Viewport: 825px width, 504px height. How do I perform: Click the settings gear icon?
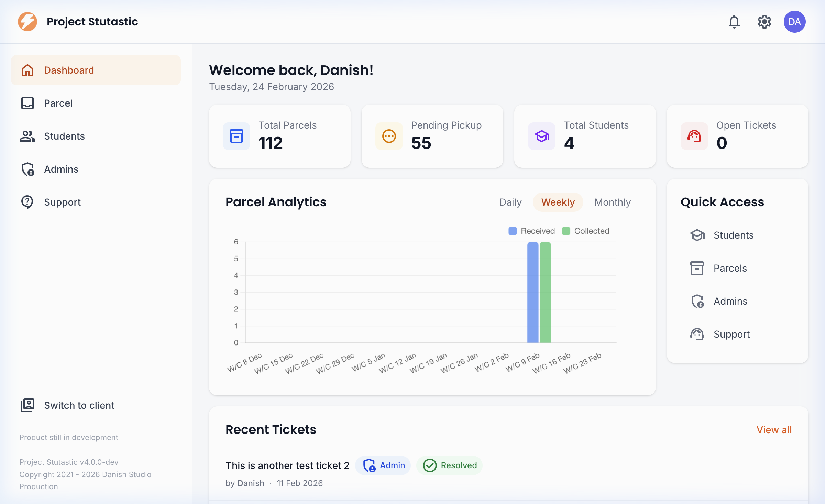point(764,22)
